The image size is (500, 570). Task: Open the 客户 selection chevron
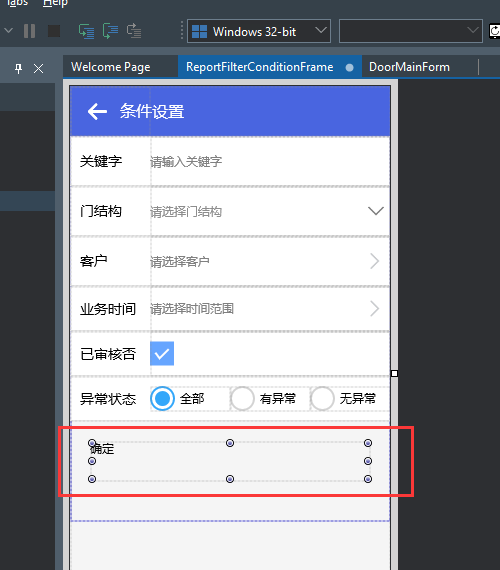(375, 261)
